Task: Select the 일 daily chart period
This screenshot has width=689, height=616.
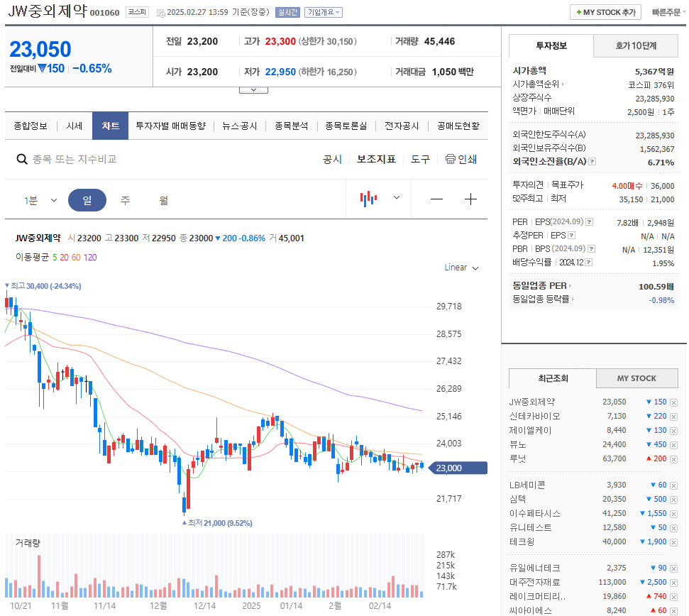Action: click(x=87, y=200)
